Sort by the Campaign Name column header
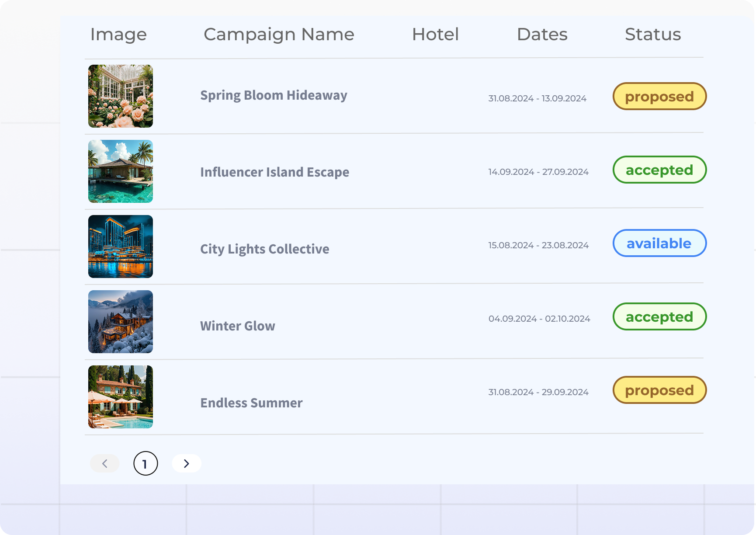The width and height of the screenshot is (756, 535). click(279, 35)
